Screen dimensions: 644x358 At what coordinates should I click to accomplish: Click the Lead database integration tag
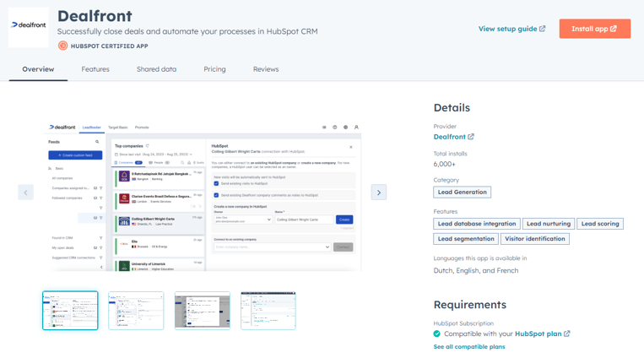click(477, 224)
